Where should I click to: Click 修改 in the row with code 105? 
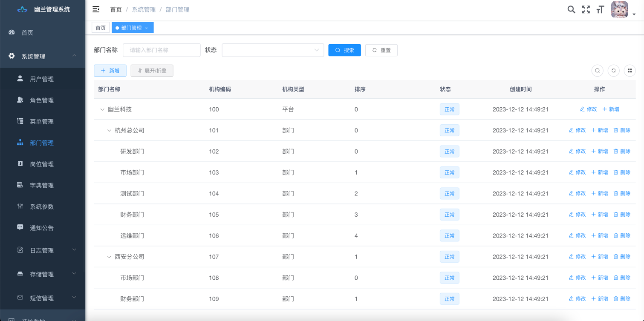point(577,215)
